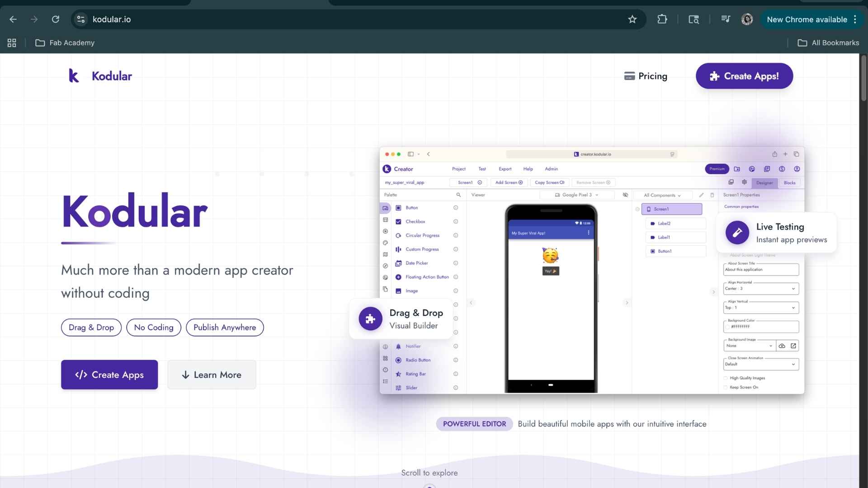Click the Creator logo in the editor preview
868x488 pixels.
tap(387, 169)
